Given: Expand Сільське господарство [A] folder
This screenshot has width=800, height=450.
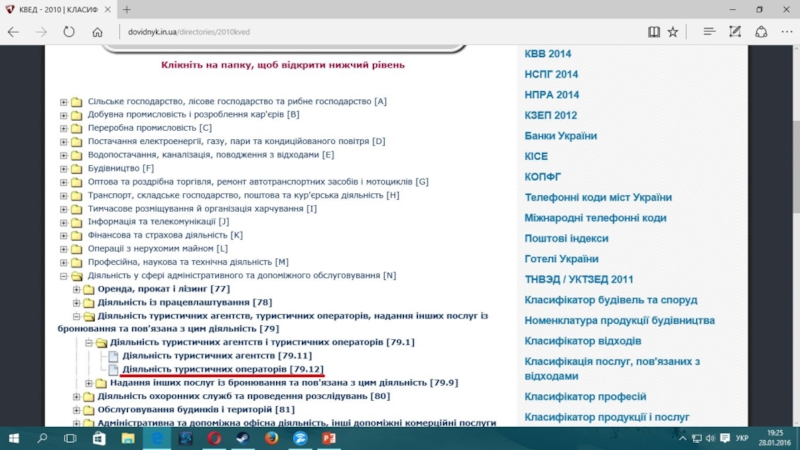Looking at the screenshot, I should tap(63, 102).
